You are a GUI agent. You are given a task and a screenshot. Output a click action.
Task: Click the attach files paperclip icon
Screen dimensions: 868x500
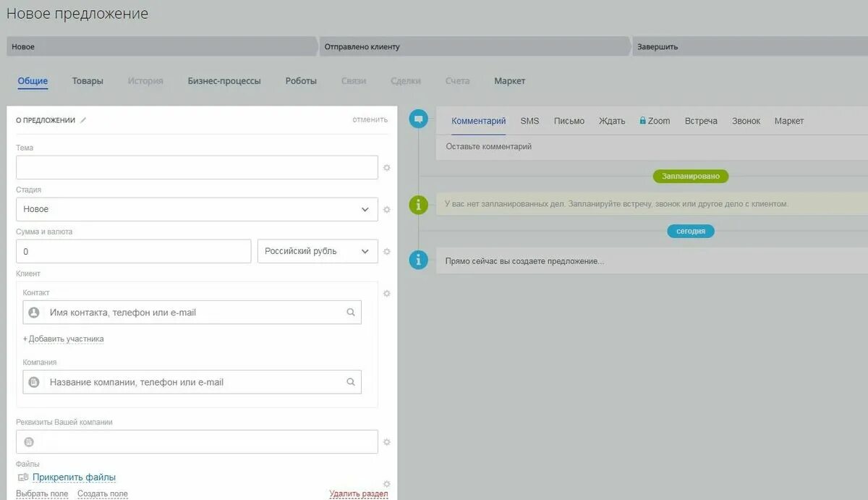click(22, 478)
